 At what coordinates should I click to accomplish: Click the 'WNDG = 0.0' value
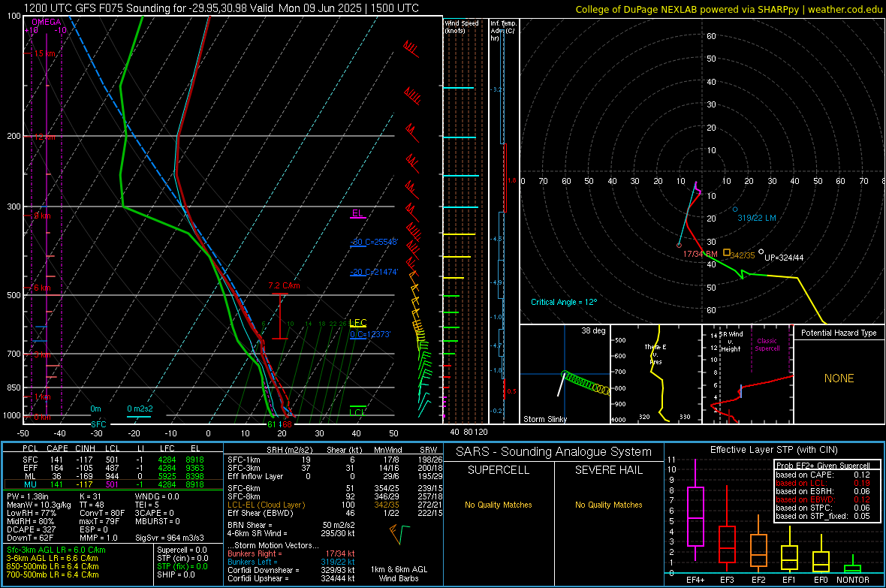click(157, 496)
